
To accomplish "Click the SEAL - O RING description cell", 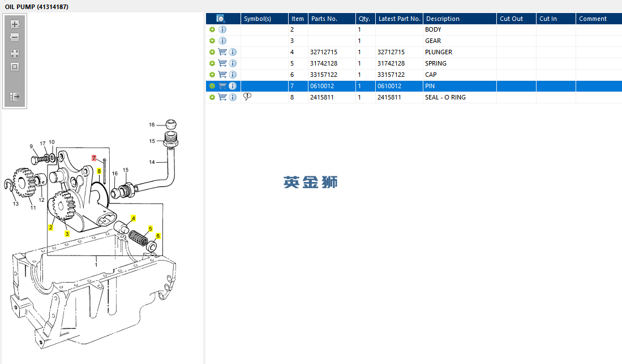I will click(460, 97).
